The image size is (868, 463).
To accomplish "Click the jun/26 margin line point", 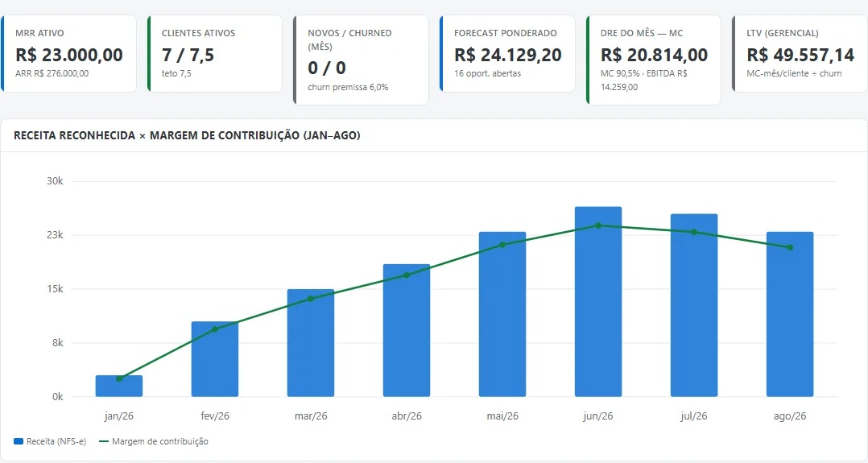I will pyautogui.click(x=597, y=225).
